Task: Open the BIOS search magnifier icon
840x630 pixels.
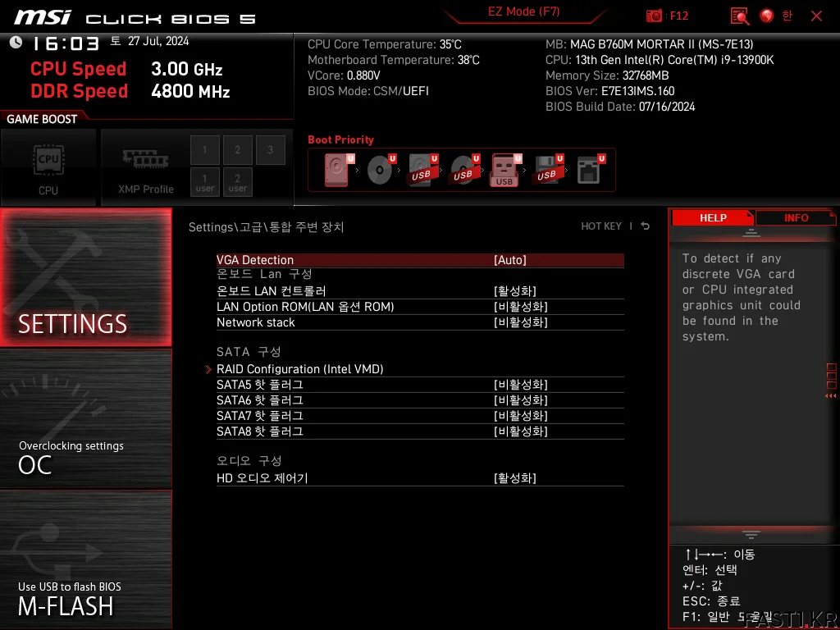Action: click(x=740, y=16)
